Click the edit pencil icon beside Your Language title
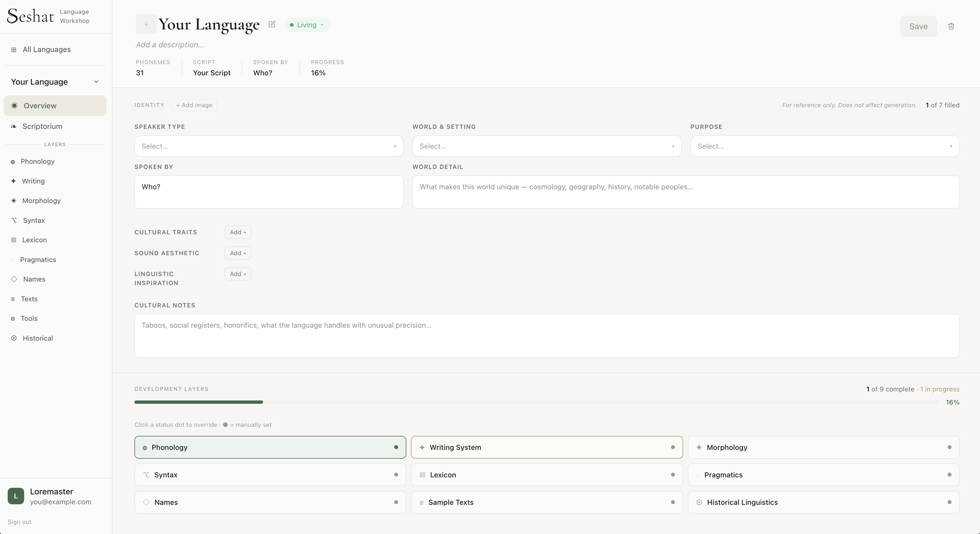 click(x=272, y=24)
